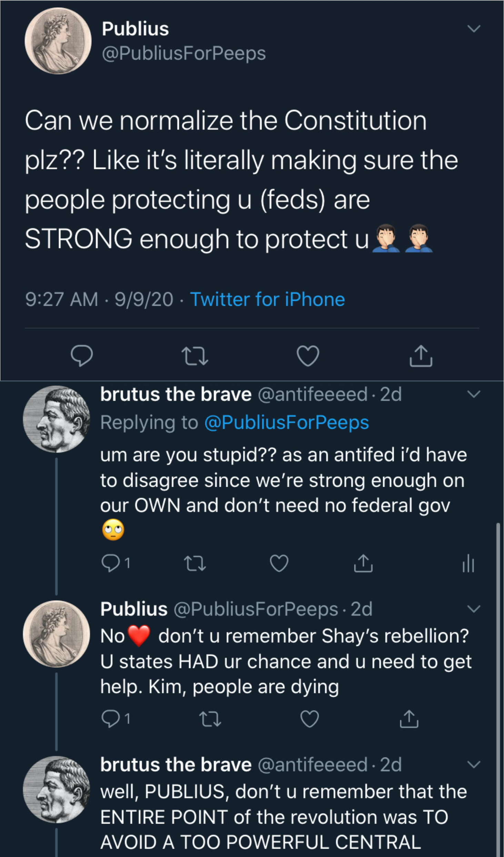This screenshot has height=857, width=504.
Task: Like brutus's "are you stupid" reply
Action: pyautogui.click(x=279, y=563)
